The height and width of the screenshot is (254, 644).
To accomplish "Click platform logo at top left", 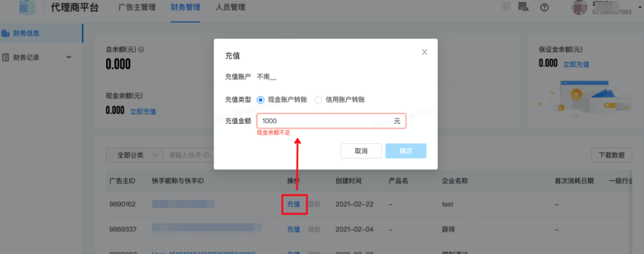I will (27, 7).
